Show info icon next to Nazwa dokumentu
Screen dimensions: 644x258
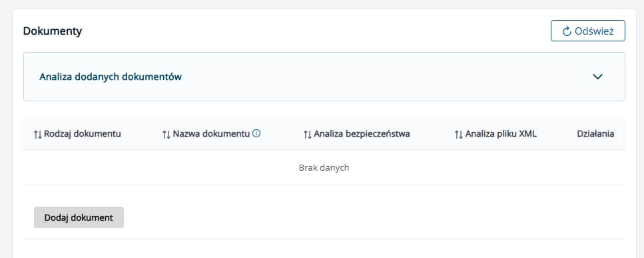click(256, 133)
